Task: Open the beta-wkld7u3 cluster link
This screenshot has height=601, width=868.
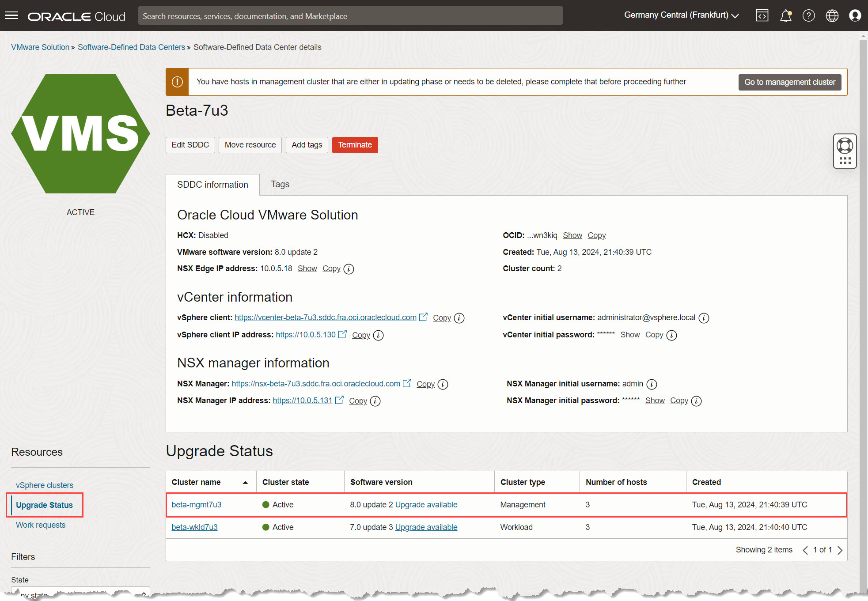Action: pos(194,527)
